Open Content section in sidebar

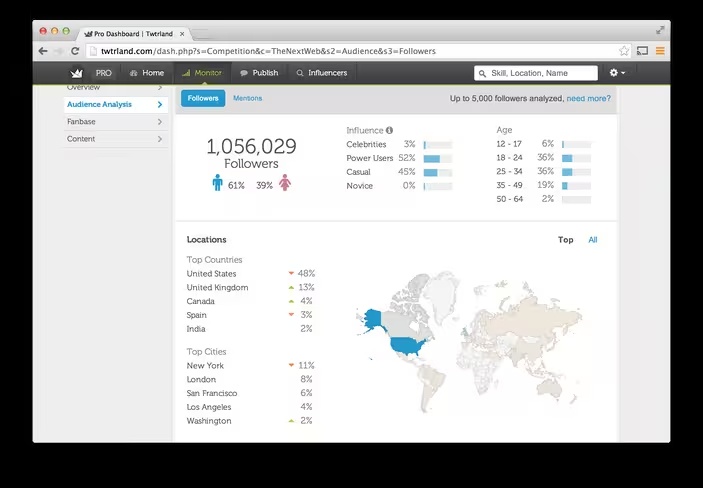tap(116, 139)
